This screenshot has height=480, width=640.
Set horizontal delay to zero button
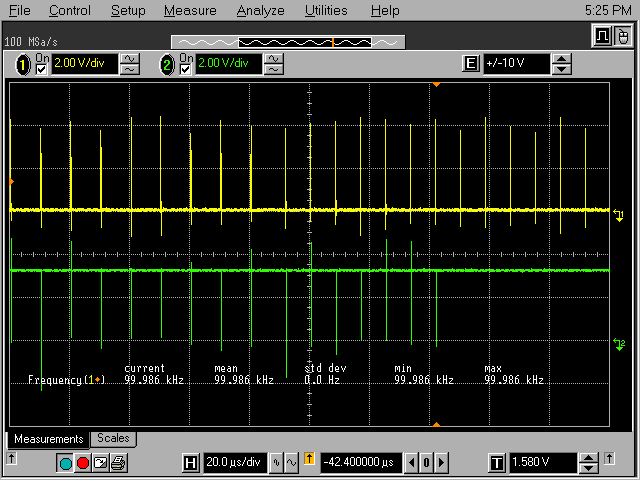pyautogui.click(x=425, y=463)
